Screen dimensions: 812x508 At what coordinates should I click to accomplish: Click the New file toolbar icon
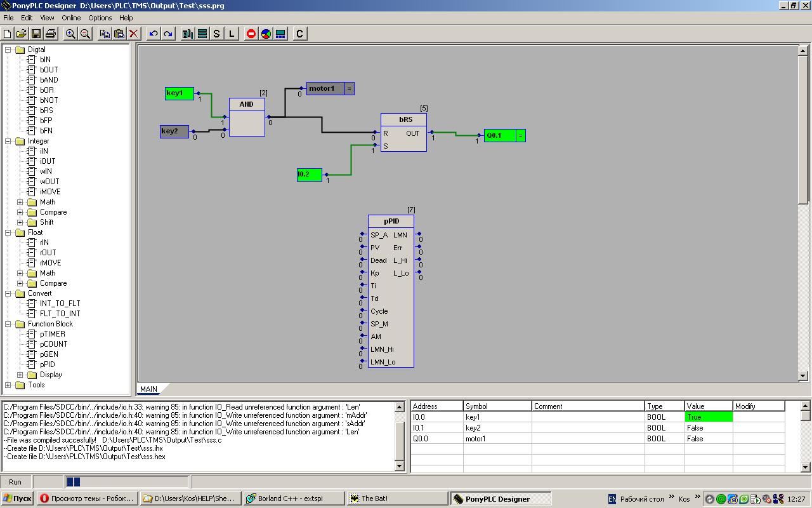pyautogui.click(x=8, y=34)
